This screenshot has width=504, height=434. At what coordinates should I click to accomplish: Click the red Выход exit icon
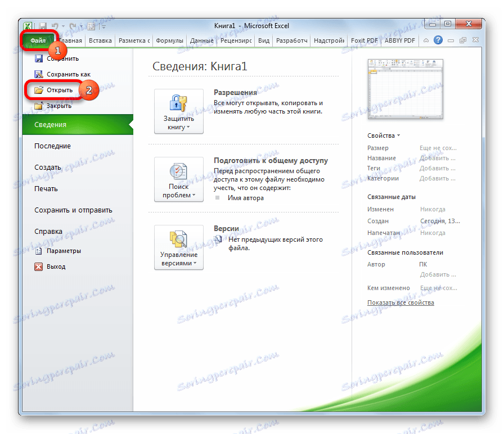(37, 266)
